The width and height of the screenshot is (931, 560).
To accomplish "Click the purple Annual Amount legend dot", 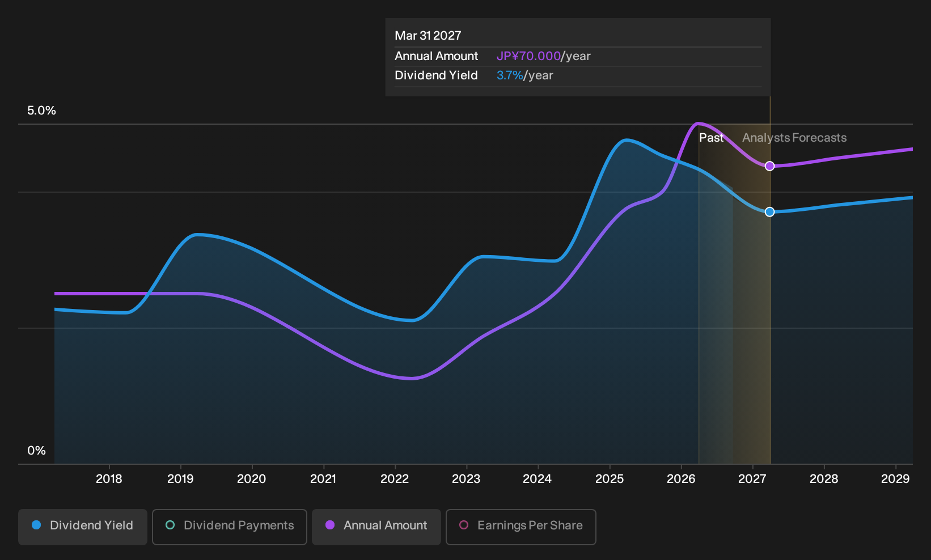I will tap(330, 525).
